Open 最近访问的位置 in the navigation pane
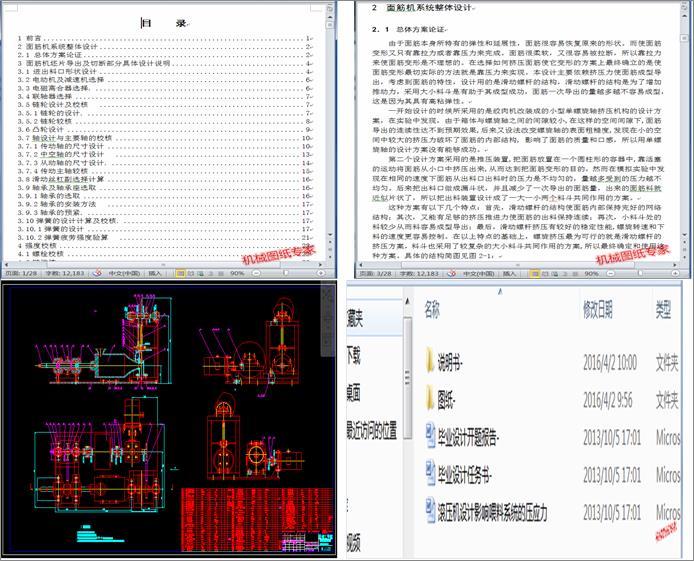The image size is (694, 561). 372,430
